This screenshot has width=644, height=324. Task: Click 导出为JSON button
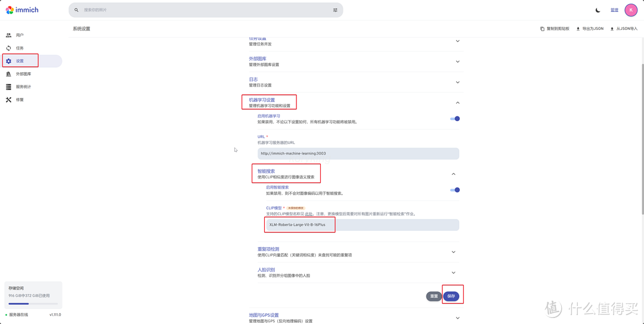click(590, 29)
